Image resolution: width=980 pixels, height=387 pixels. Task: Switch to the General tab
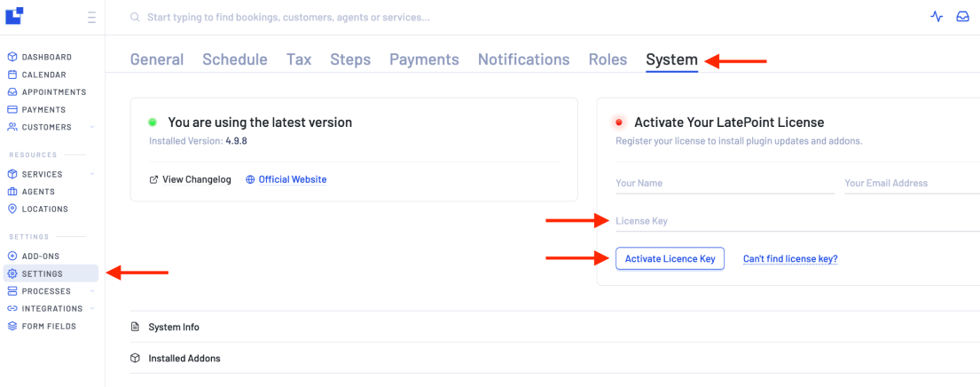(157, 59)
